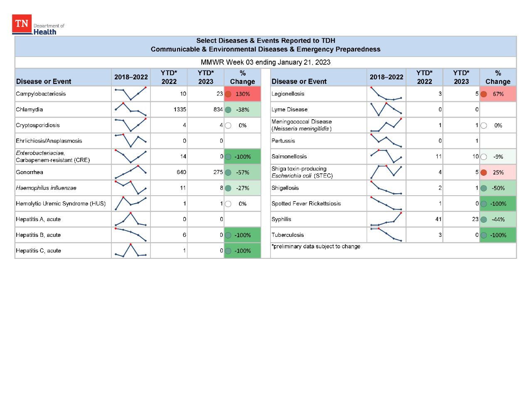This screenshot has height=408, width=532.
Task: Click the green dot for Spotted Fever Rickettsiosis
Action: [x=484, y=204]
